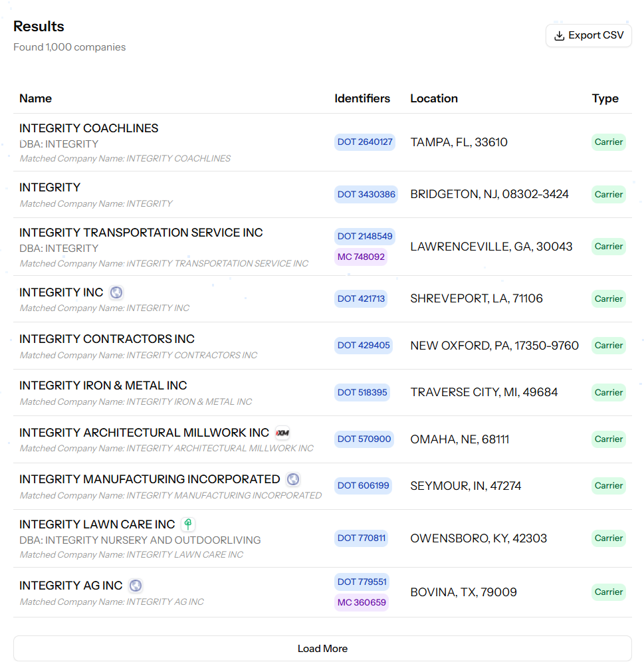Click the tree icon next to INTEGRITY LAWN CARE INC
This screenshot has height=670, width=644.
(x=188, y=524)
